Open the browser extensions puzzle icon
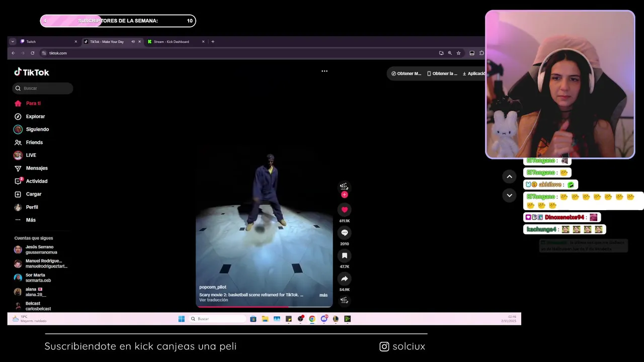 coord(481,53)
